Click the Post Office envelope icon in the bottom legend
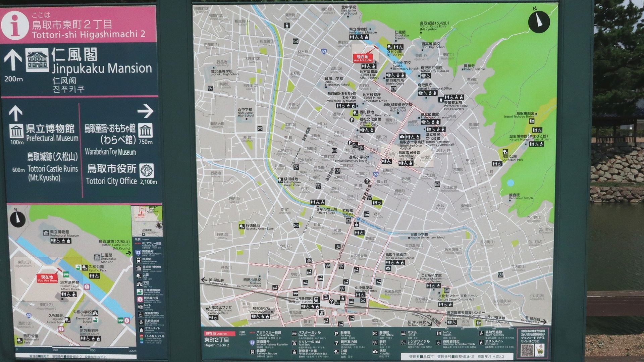The image size is (644, 362). coord(375,333)
